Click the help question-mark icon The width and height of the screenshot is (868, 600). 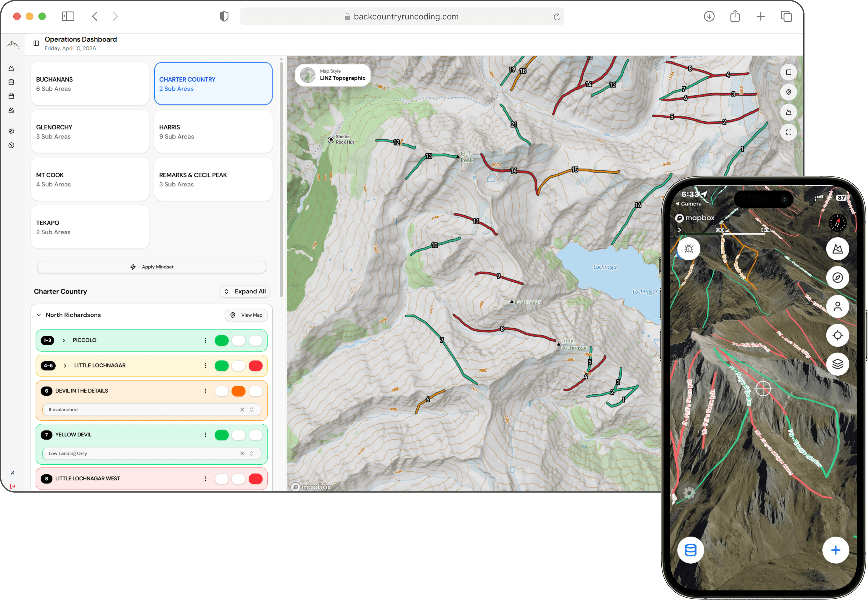pyautogui.click(x=12, y=146)
